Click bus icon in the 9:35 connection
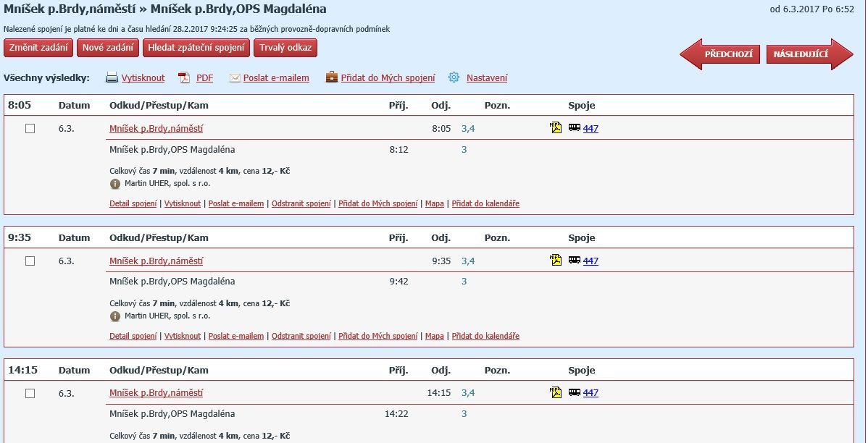 (575, 260)
